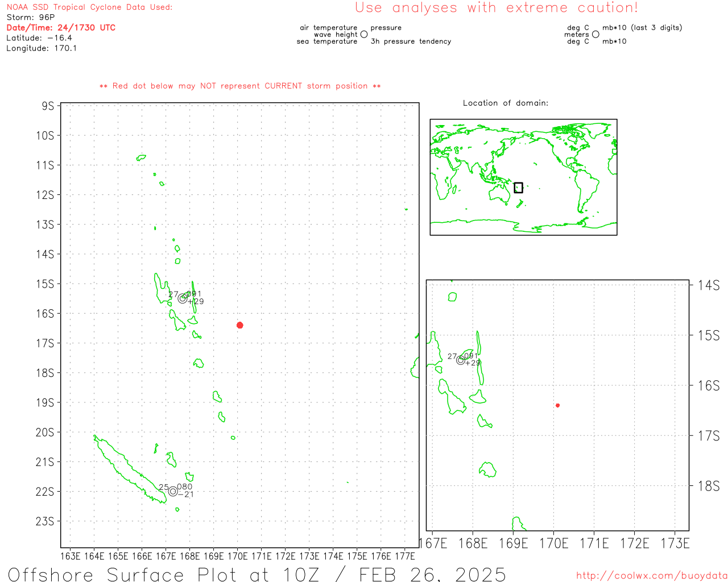This screenshot has height=582, width=728.
Task: Click the units legend circle near meters
Action: [x=595, y=35]
